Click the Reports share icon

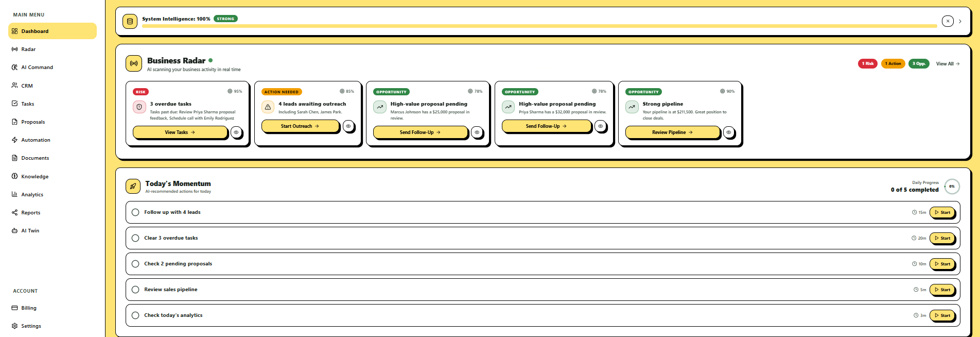pyautogui.click(x=14, y=212)
